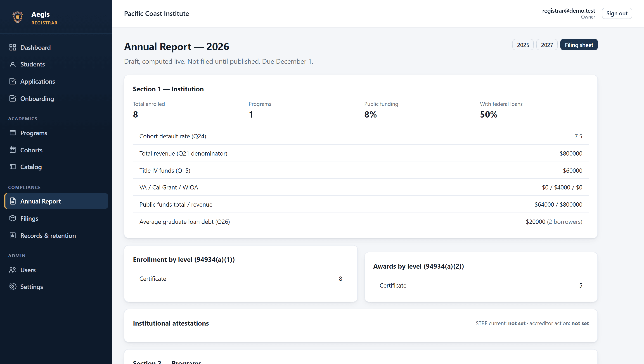This screenshot has width=644, height=364.
Task: Click the Programs list icon
Action: tap(12, 133)
